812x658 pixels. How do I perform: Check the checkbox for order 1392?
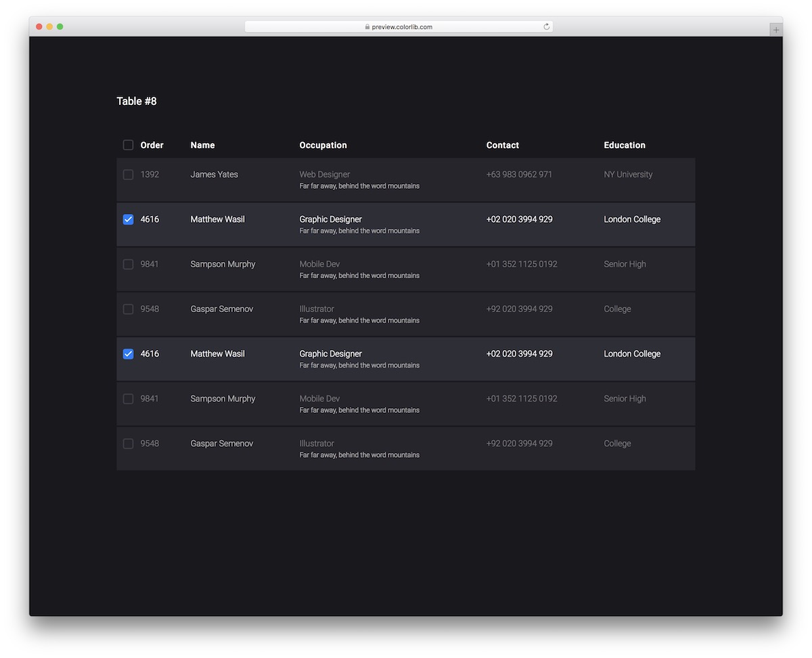coord(128,174)
